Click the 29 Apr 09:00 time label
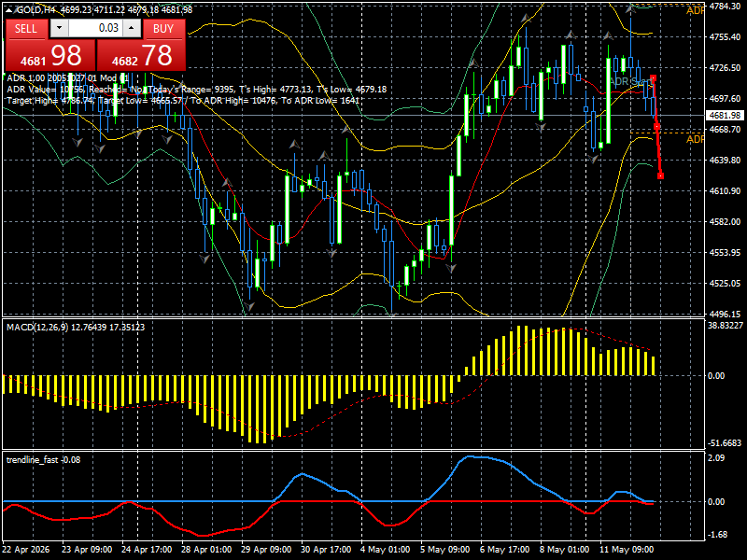 (x=266, y=549)
